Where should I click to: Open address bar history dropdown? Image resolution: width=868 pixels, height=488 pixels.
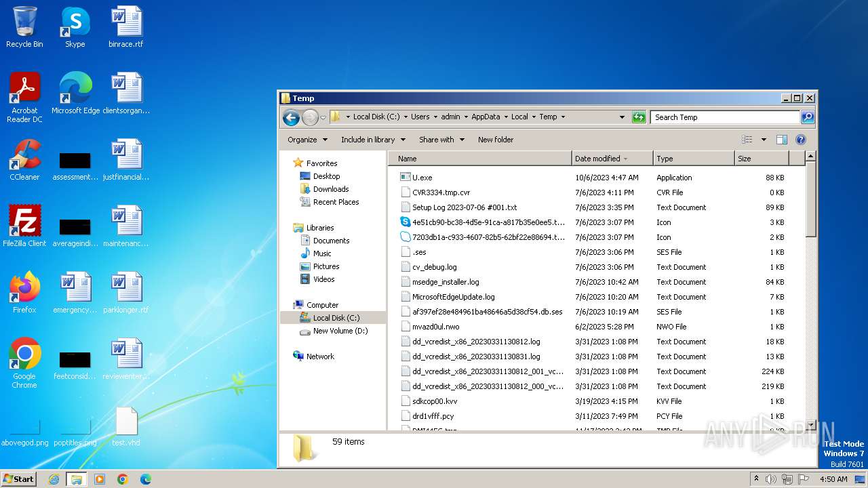pos(622,117)
